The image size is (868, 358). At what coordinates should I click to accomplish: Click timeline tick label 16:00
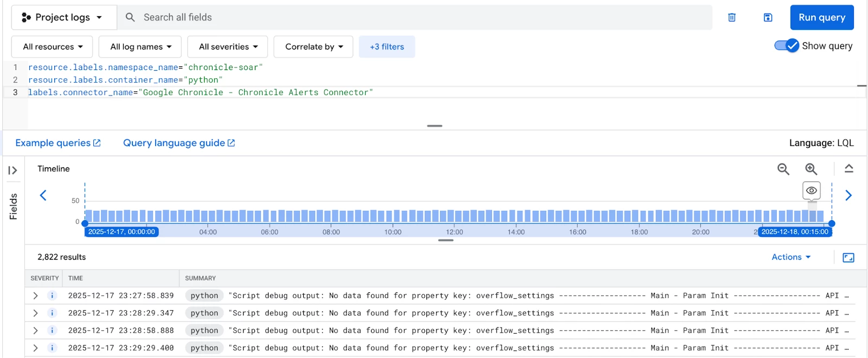[x=578, y=232]
